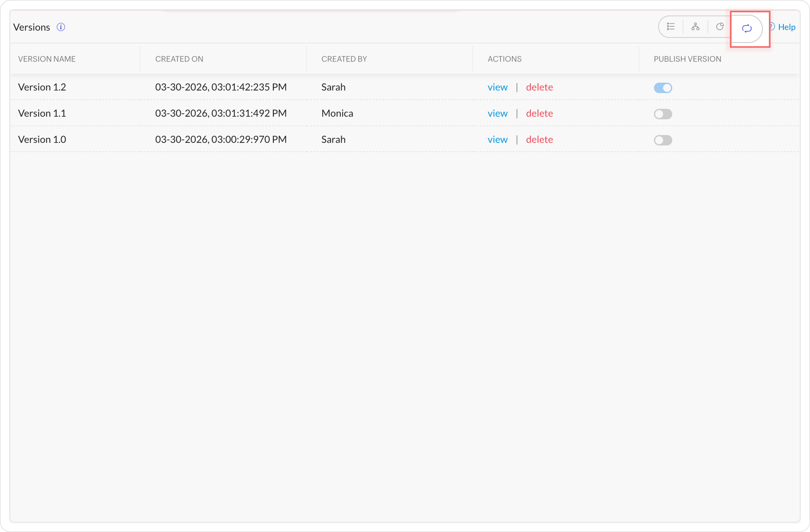Open the Help link
The image size is (810, 532).
(x=786, y=27)
